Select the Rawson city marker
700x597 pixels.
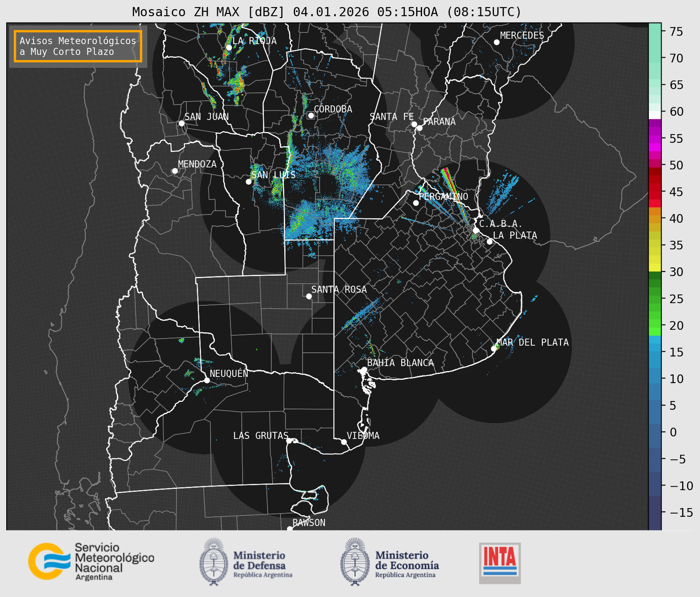(290, 529)
